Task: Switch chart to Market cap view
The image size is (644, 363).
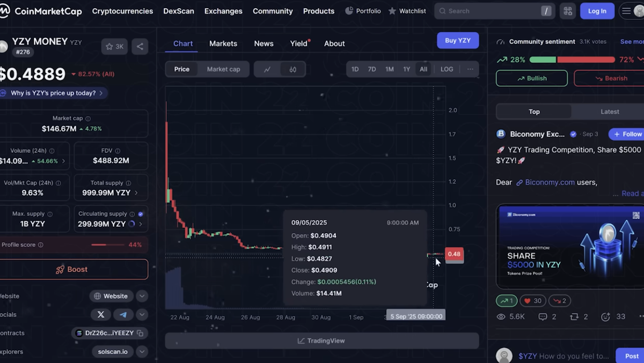Action: pyautogui.click(x=223, y=69)
